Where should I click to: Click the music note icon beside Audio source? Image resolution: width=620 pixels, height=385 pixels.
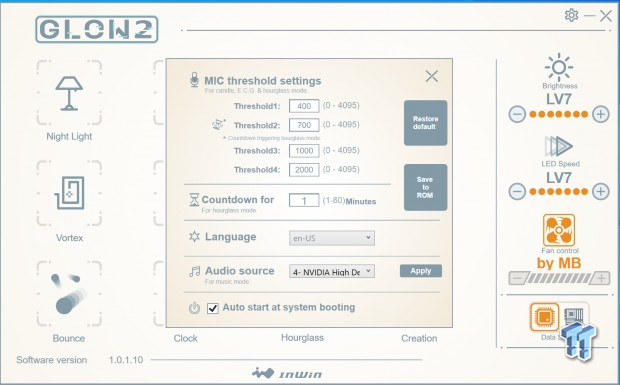194,272
